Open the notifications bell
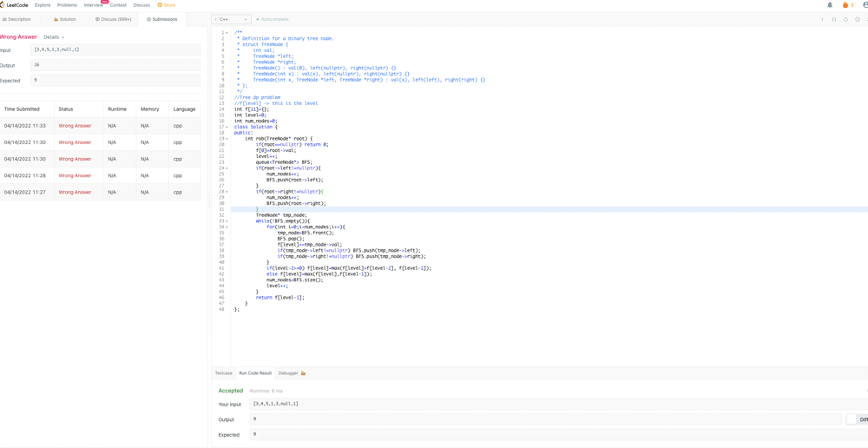The image size is (868, 448). click(830, 5)
